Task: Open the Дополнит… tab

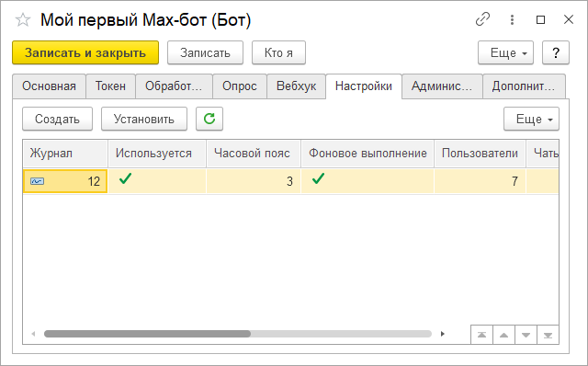Action: point(524,86)
